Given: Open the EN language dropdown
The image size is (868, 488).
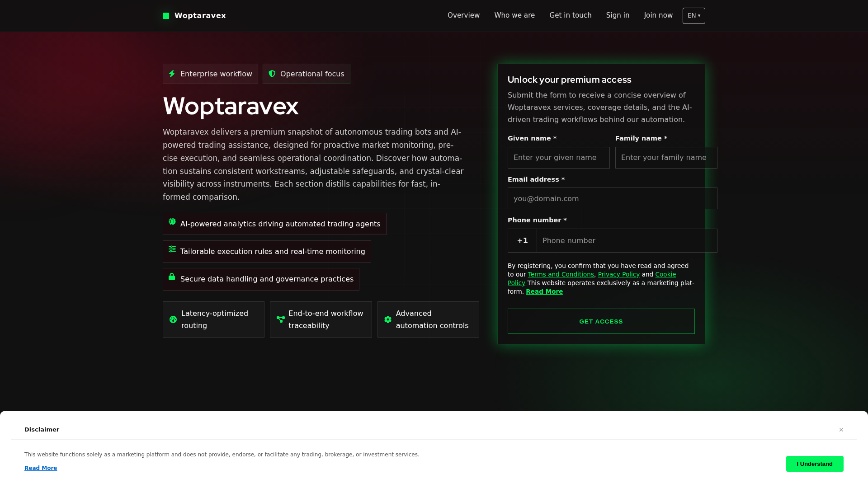Looking at the screenshot, I should (694, 16).
